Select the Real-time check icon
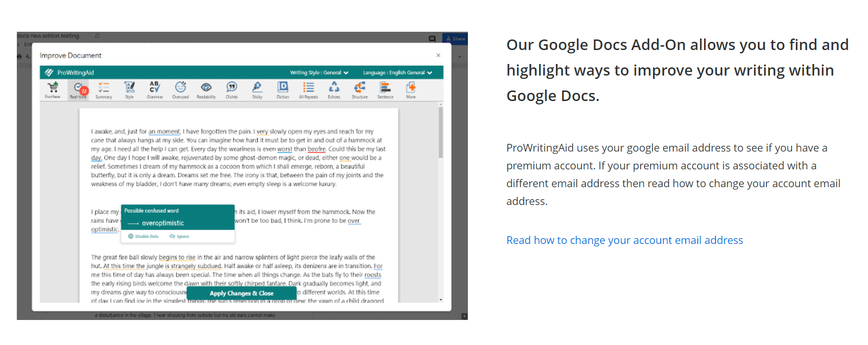This screenshot has width=868, height=345. coord(78,89)
